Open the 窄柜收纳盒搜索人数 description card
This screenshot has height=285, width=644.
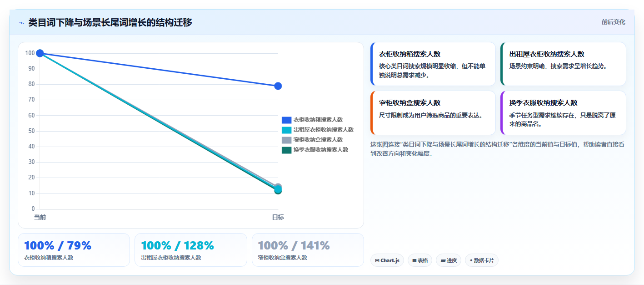[x=433, y=113]
